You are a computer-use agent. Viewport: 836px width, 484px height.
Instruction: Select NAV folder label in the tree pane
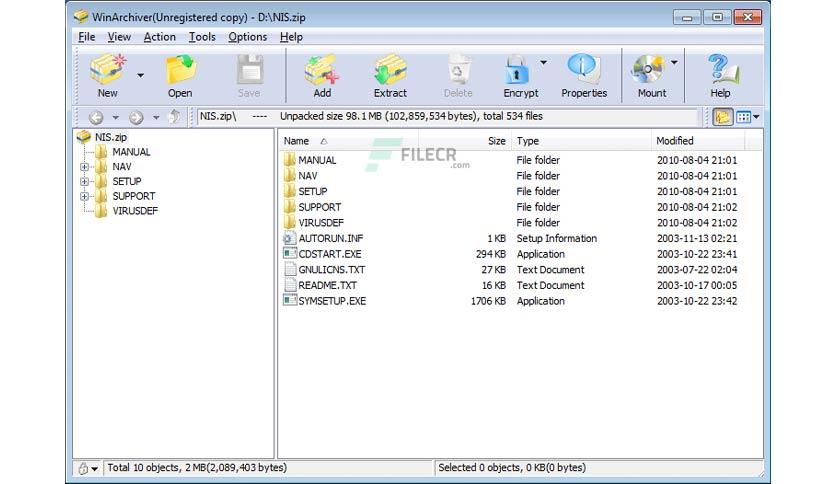tap(122, 167)
